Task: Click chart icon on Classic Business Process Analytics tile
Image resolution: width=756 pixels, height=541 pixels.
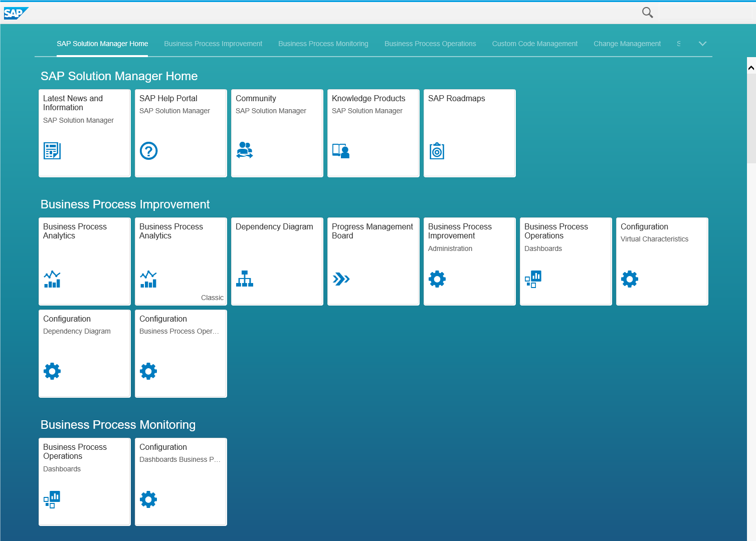Action: (x=148, y=279)
